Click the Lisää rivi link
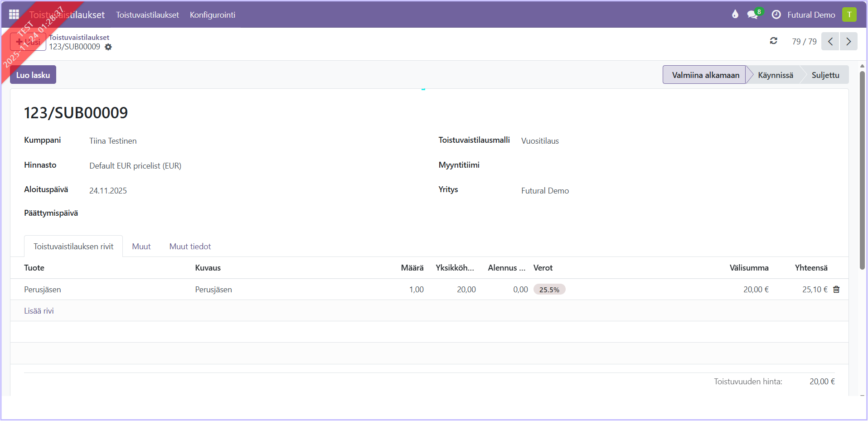 (x=39, y=311)
